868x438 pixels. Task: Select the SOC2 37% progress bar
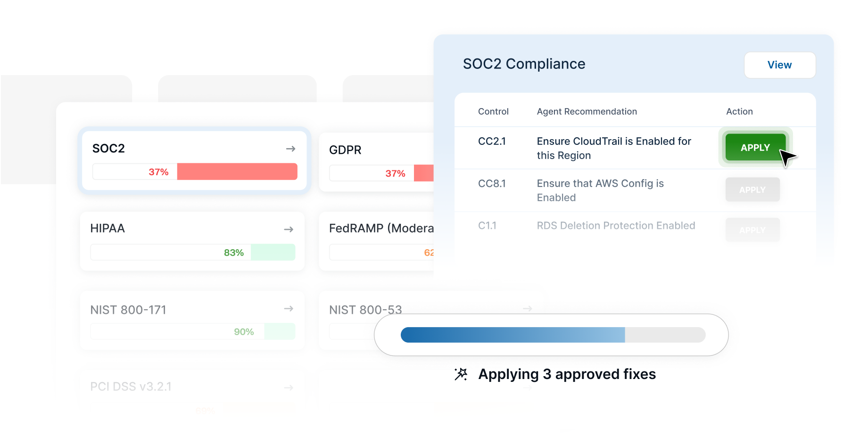(195, 172)
